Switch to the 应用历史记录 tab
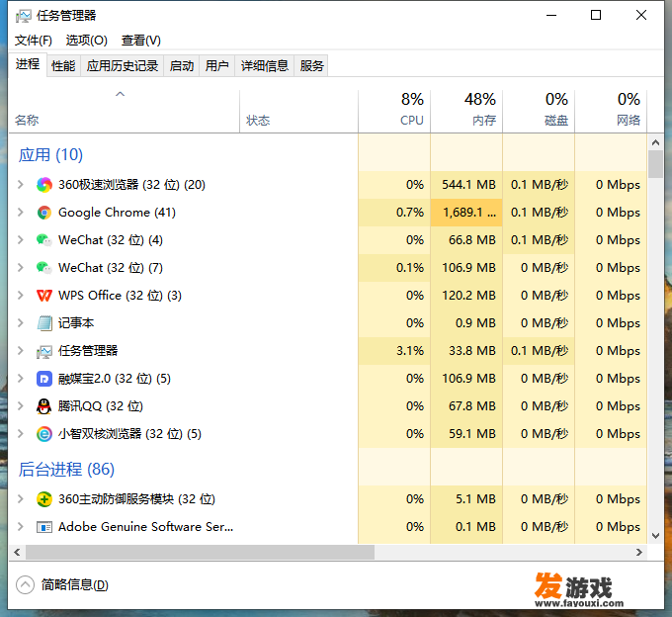 tap(123, 66)
